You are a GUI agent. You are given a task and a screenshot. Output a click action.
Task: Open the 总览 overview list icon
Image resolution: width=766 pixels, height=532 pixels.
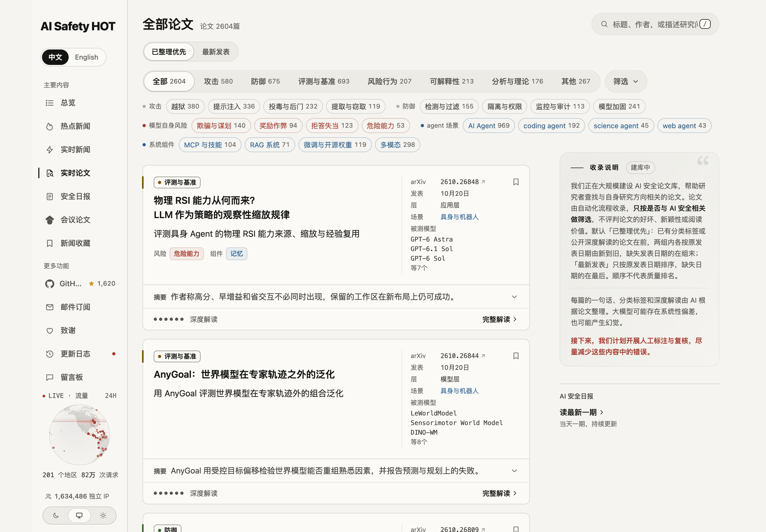[x=50, y=103]
